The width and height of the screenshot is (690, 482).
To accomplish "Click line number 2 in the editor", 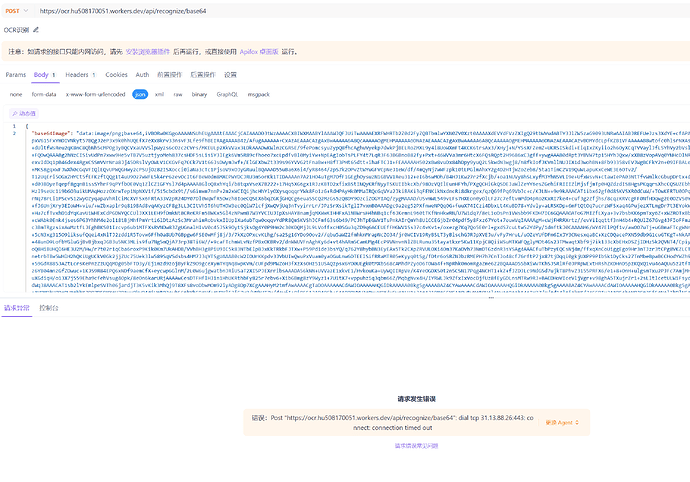I will tap(14, 133).
